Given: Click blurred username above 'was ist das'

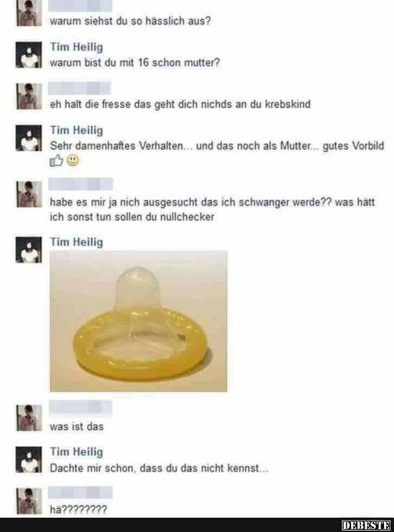Looking at the screenshot, I should 80,408.
